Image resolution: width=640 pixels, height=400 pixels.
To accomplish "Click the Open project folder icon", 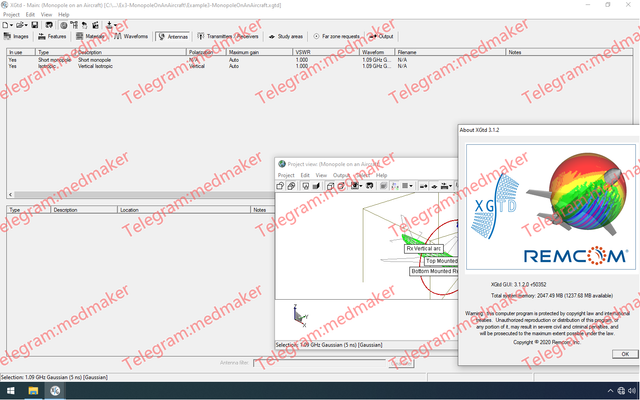I will point(20,25).
